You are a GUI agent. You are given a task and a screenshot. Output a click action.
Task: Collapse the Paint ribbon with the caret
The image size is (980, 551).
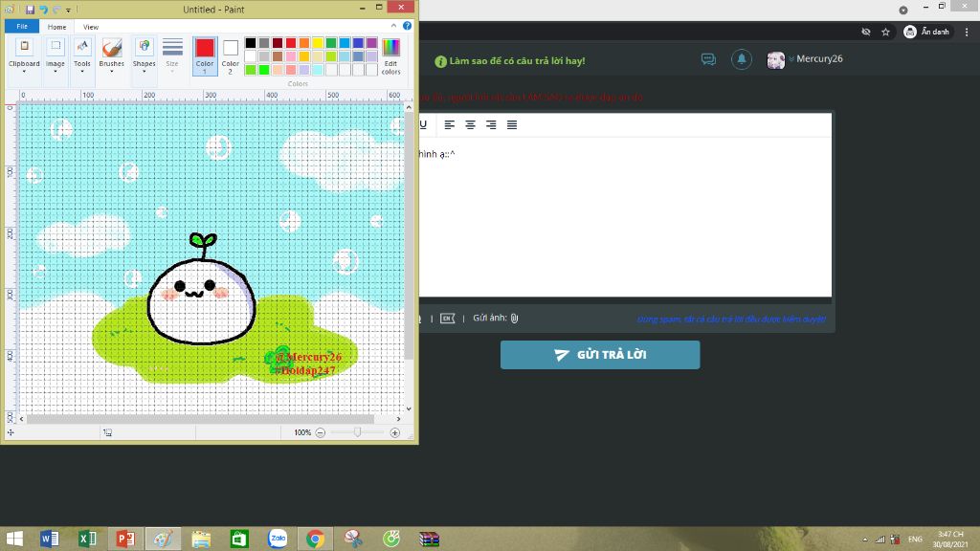coord(393,26)
